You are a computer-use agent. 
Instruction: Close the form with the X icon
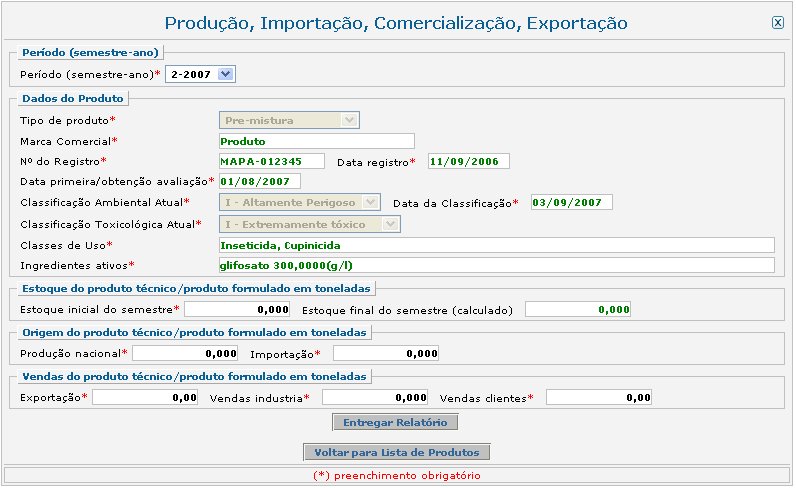778,23
